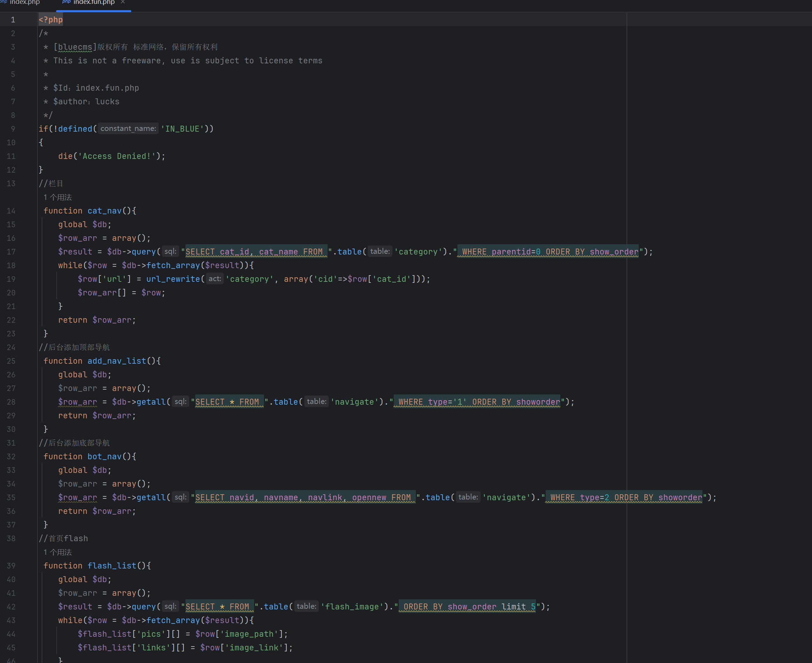Click the add_nav_list function name

click(x=117, y=361)
